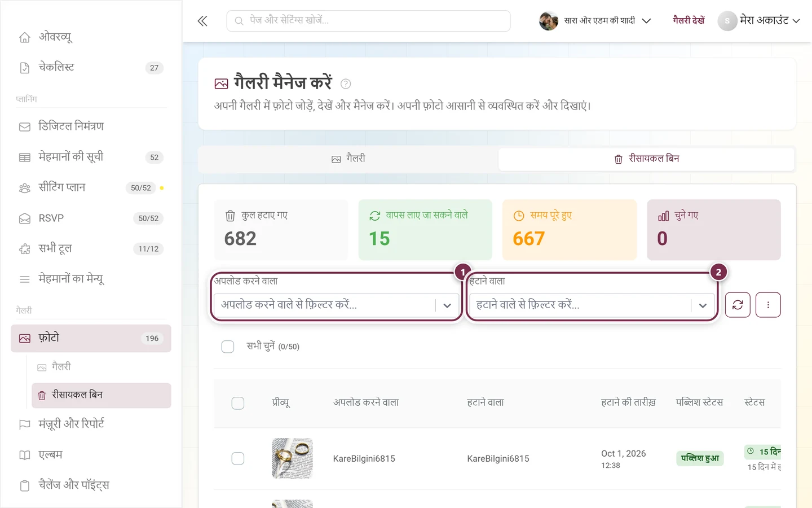Click the गैलरी देखें link
Screen dimensions: 812x508
tap(689, 21)
